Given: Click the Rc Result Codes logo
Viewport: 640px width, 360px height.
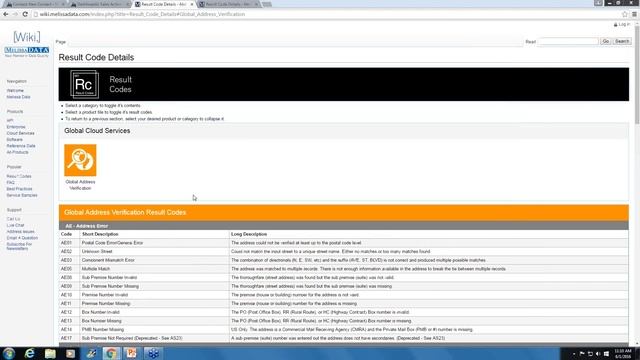Looking at the screenshot, I should [x=84, y=84].
